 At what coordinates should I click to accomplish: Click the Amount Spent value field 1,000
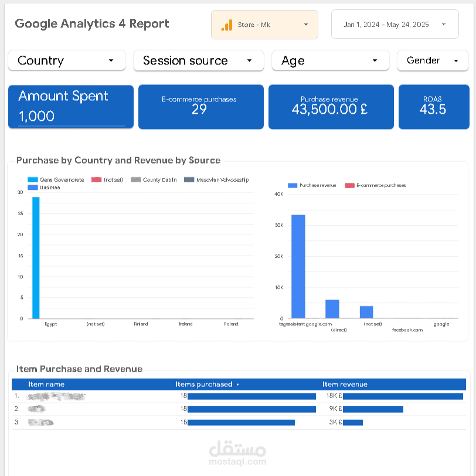tap(72, 116)
